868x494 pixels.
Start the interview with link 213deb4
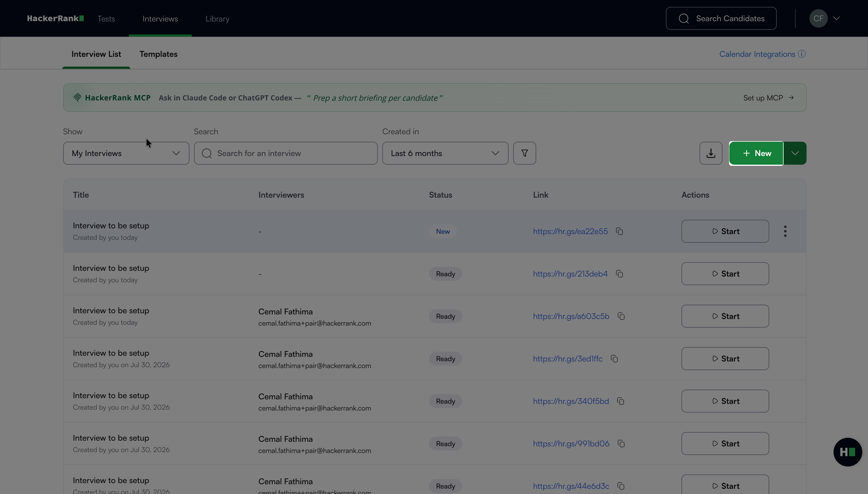point(725,274)
